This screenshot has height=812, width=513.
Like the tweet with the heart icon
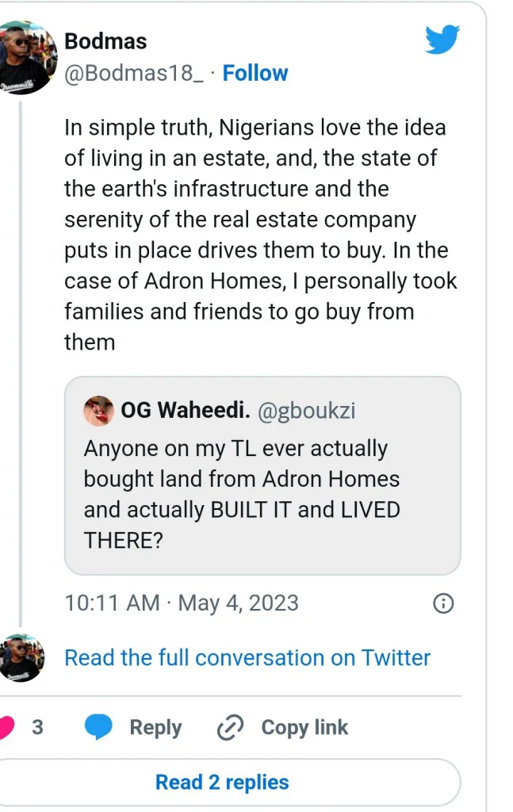tap(7, 727)
